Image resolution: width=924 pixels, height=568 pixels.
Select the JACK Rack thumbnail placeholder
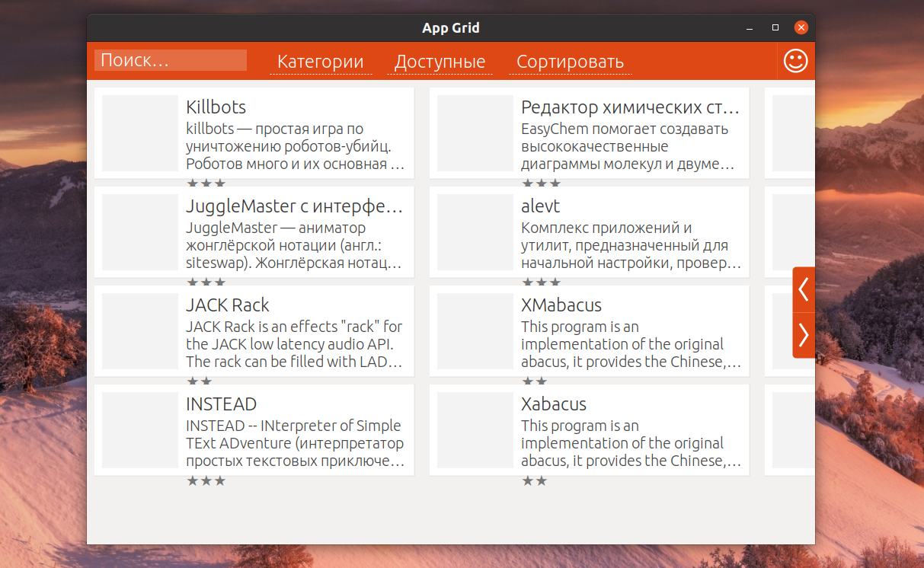(140, 331)
